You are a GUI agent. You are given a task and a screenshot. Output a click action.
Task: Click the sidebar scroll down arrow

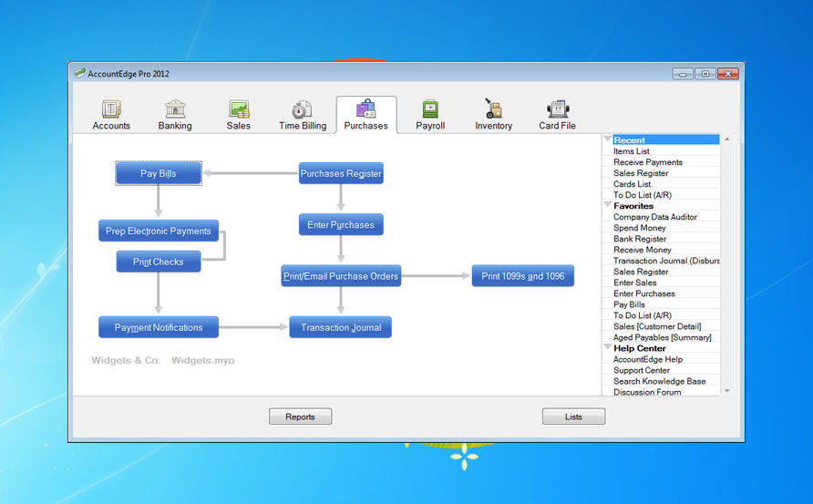(727, 391)
